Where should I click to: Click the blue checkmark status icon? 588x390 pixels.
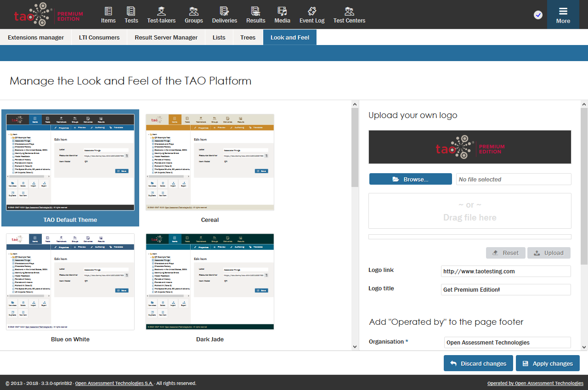coord(538,15)
